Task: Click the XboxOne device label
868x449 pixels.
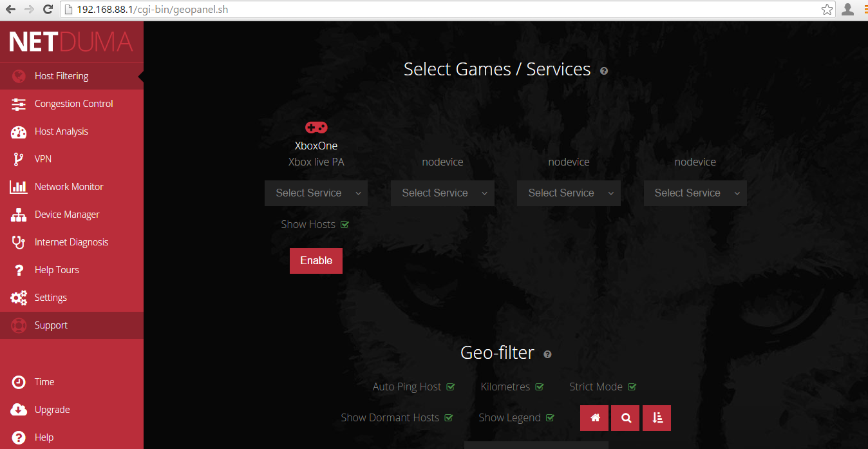Action: [x=316, y=146]
